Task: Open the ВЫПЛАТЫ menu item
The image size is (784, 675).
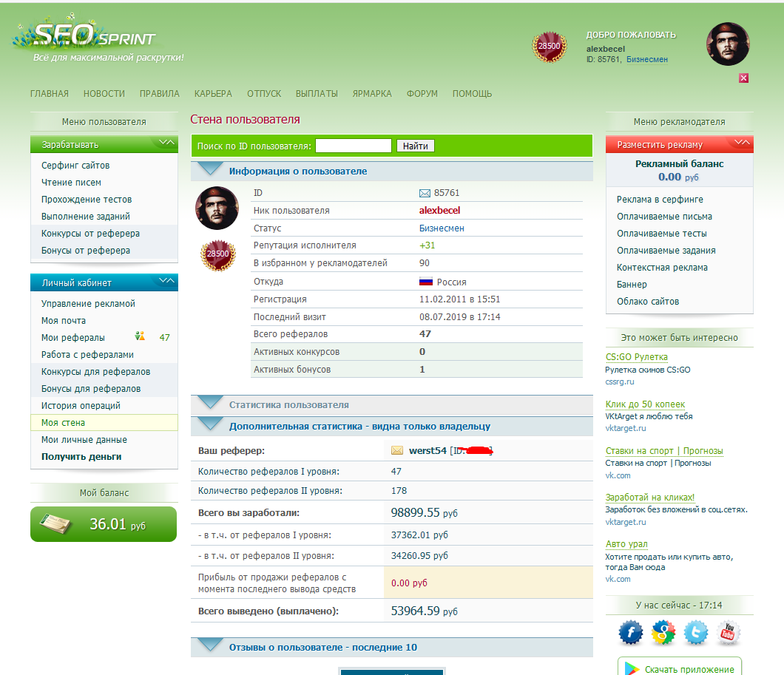Action: pyautogui.click(x=317, y=94)
